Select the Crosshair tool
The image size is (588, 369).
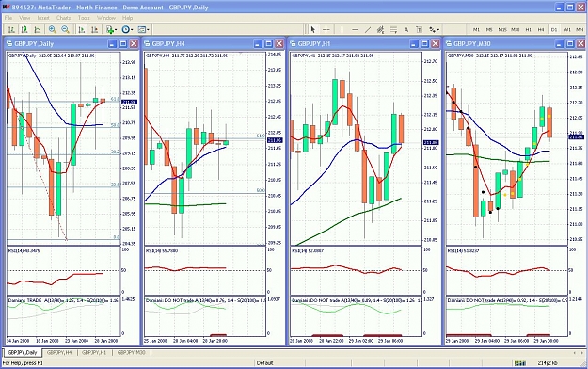tap(326, 29)
